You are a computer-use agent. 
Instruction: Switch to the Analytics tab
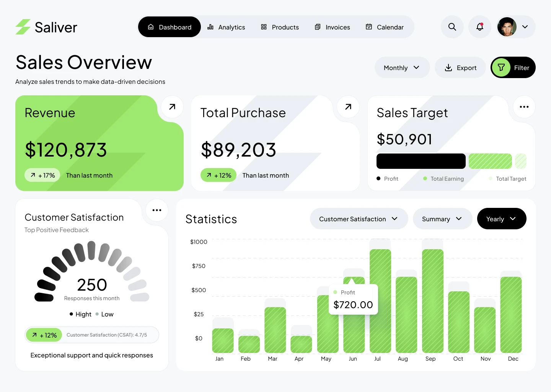coord(226,27)
